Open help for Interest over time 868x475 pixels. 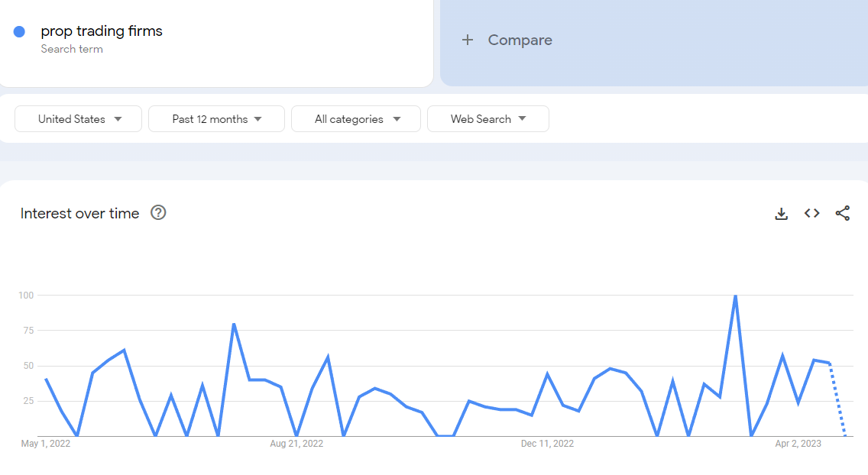158,213
